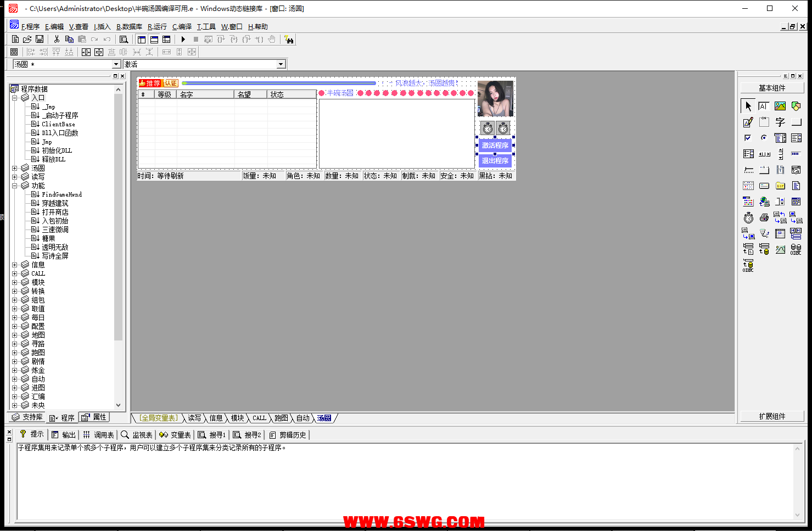
Task: Click the Save file toolbar icon
Action: click(40, 40)
